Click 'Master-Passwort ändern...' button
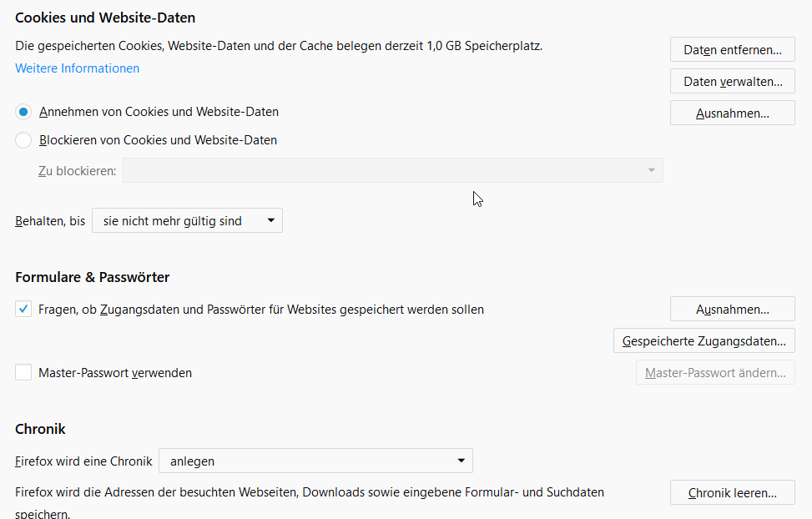 [715, 373]
